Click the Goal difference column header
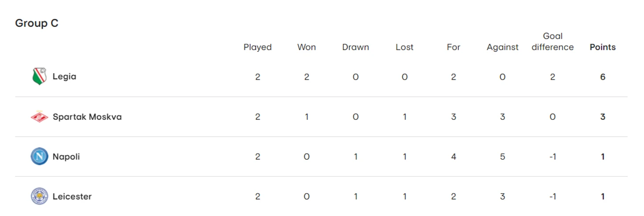The height and width of the screenshot is (216, 644). tap(553, 42)
